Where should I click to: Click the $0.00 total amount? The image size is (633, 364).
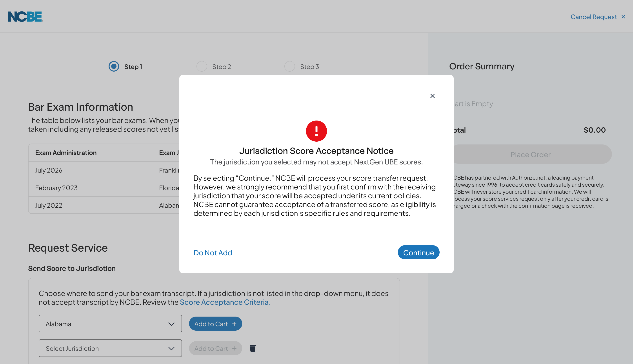click(595, 130)
